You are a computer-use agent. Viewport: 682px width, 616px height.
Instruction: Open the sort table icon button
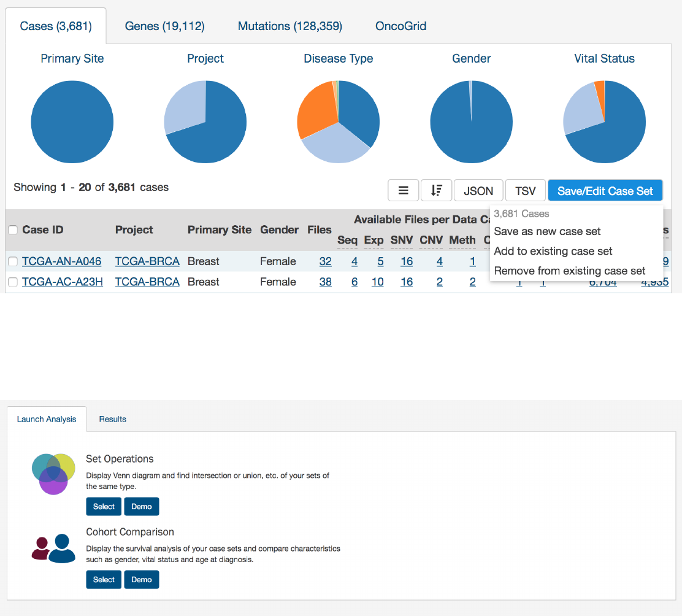click(x=436, y=191)
